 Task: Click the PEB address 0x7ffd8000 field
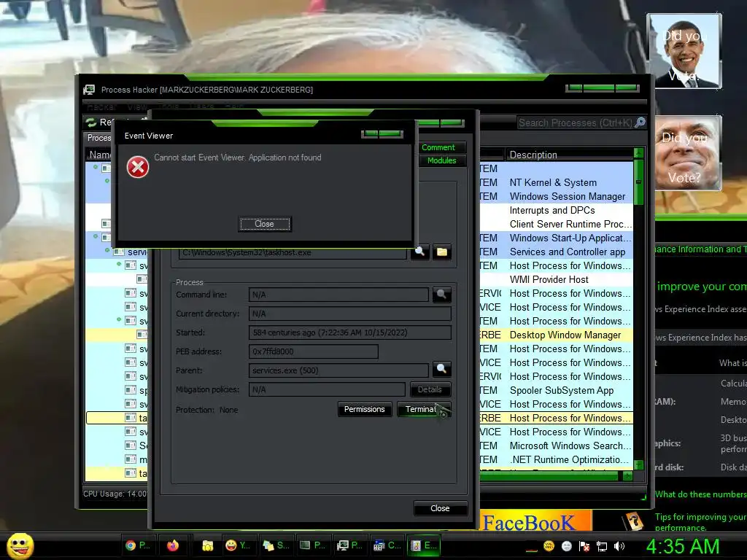click(313, 351)
